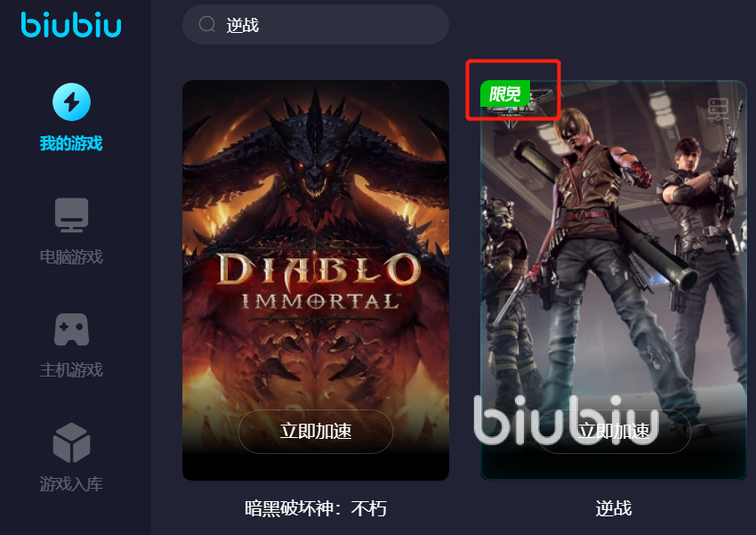
Task: Click the DIABLO IMMORTAL logo text on cover
Action: tap(318, 281)
